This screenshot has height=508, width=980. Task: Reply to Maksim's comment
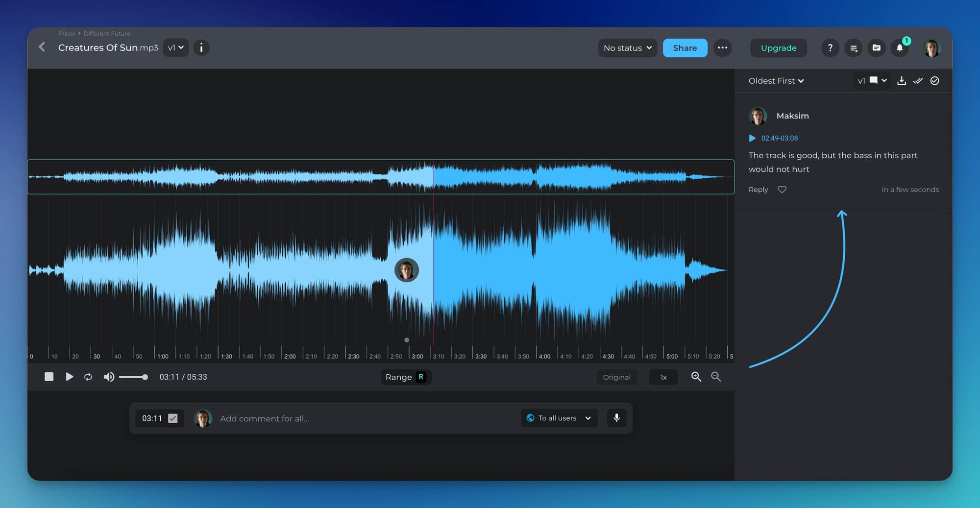pyautogui.click(x=758, y=189)
